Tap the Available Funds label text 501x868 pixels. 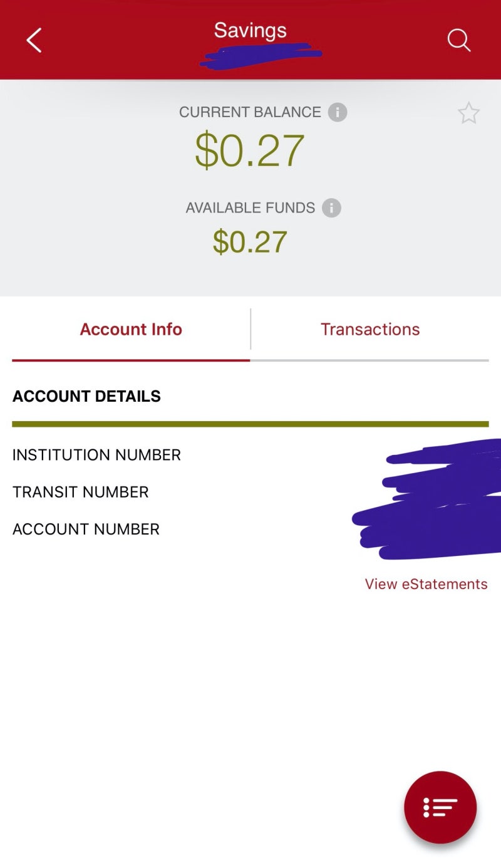pyautogui.click(x=250, y=208)
